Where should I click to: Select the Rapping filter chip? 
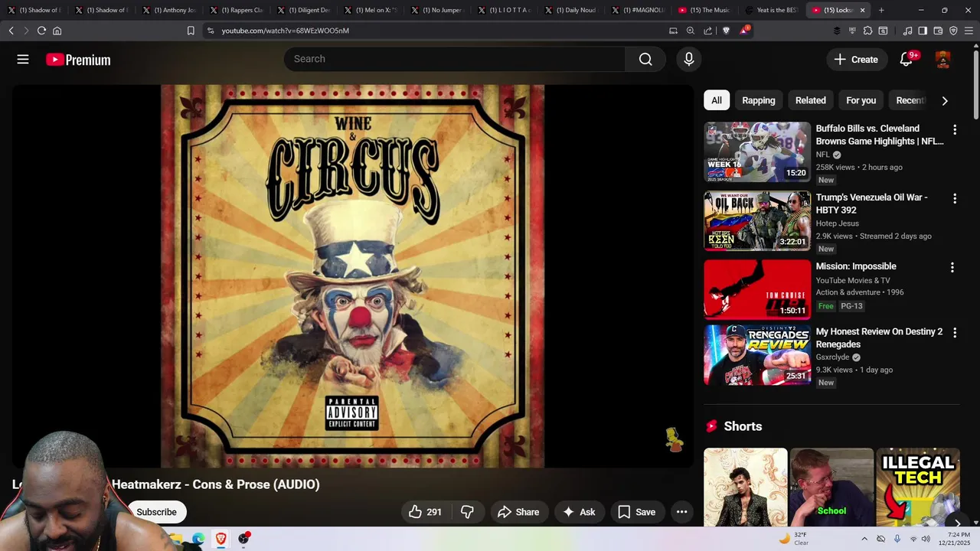point(759,100)
